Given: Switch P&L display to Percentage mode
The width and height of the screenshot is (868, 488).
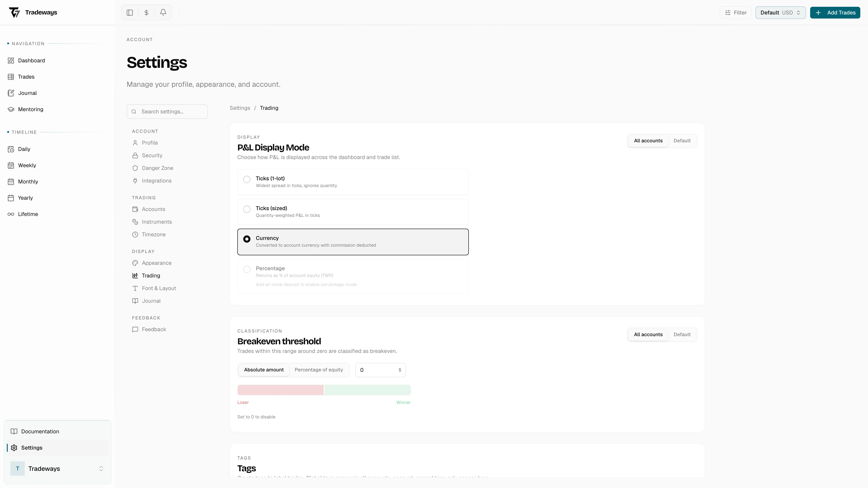Looking at the screenshot, I should click(x=247, y=270).
